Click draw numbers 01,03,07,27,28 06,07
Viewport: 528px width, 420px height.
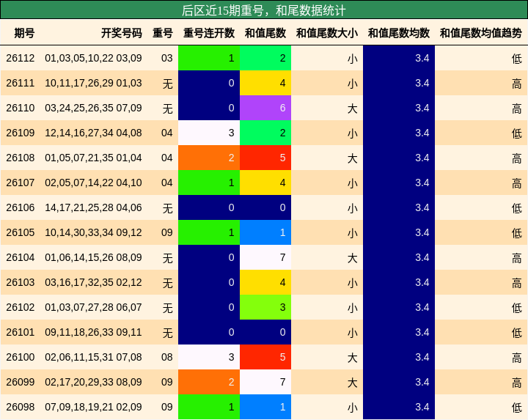(x=93, y=307)
